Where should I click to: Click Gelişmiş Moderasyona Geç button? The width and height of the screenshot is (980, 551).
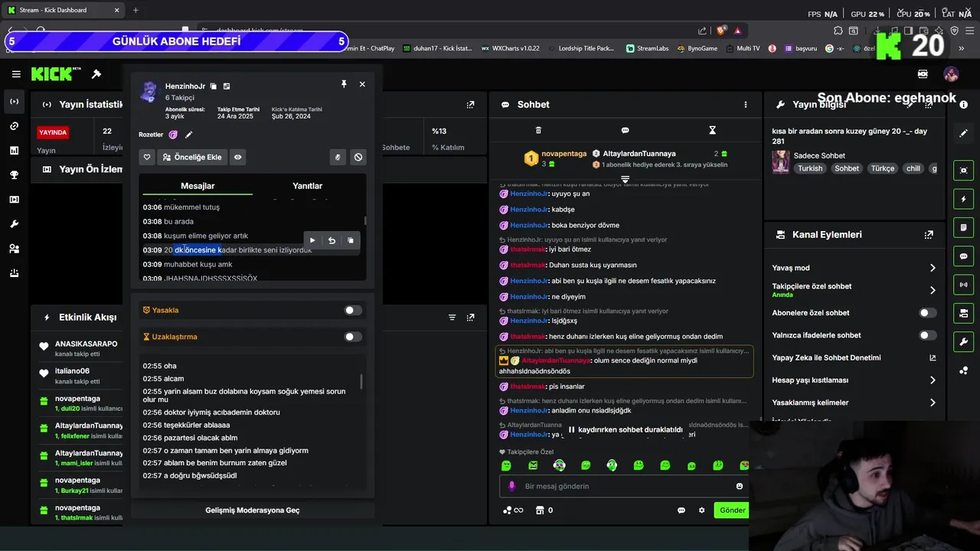point(253,510)
